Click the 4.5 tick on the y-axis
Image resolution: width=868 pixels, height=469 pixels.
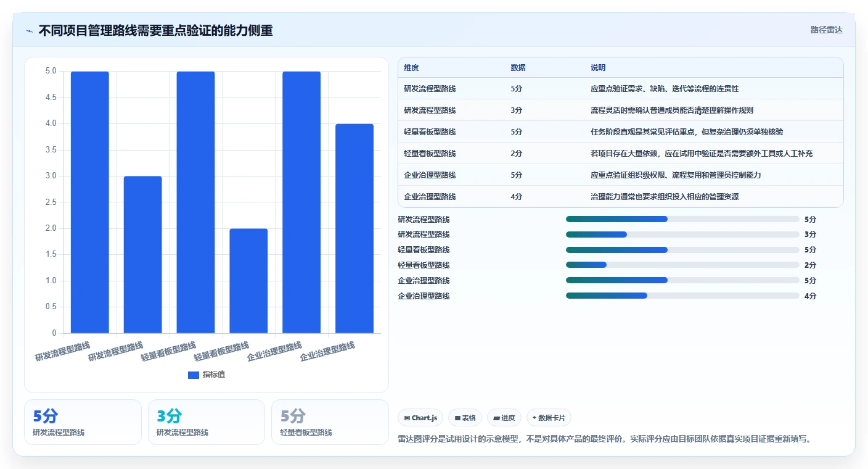[51, 98]
